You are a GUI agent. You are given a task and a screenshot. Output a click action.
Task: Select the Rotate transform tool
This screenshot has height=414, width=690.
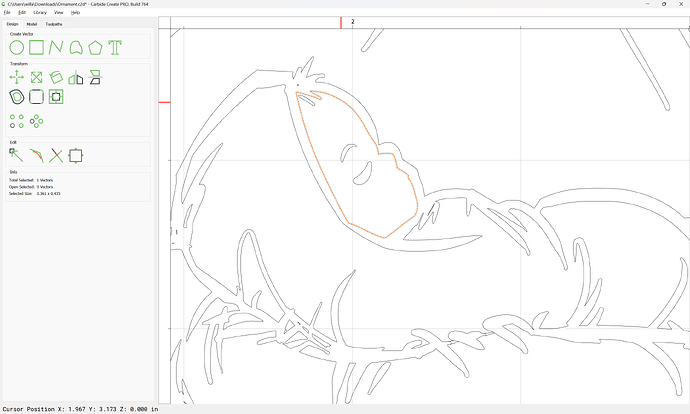(x=56, y=77)
